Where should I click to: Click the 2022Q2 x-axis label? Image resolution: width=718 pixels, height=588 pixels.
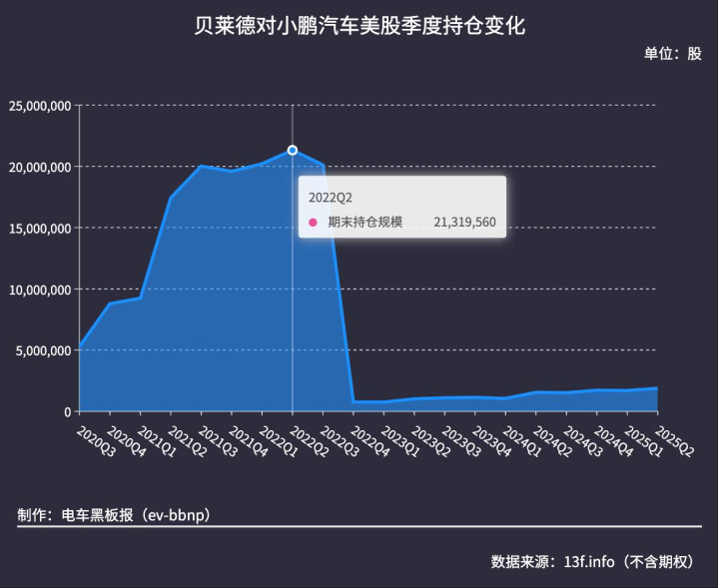(310, 441)
